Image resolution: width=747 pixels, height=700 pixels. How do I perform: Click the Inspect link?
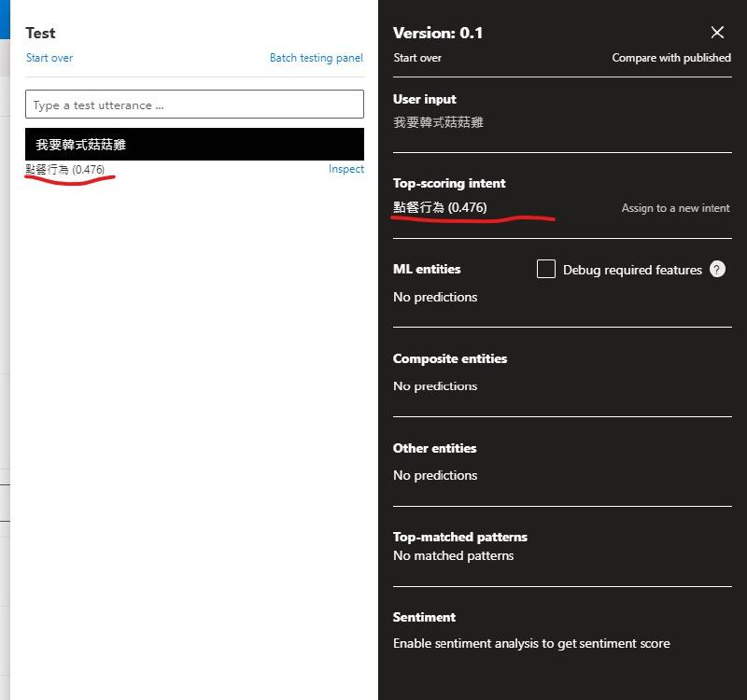[345, 169]
